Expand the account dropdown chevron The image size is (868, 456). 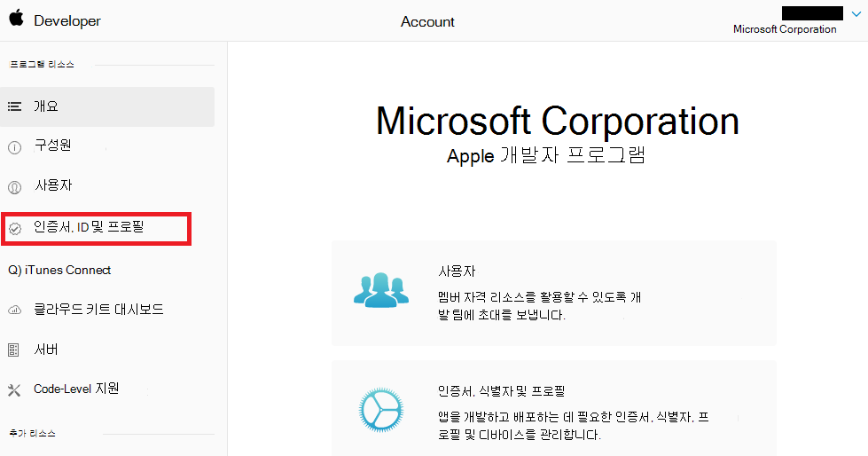(x=856, y=14)
